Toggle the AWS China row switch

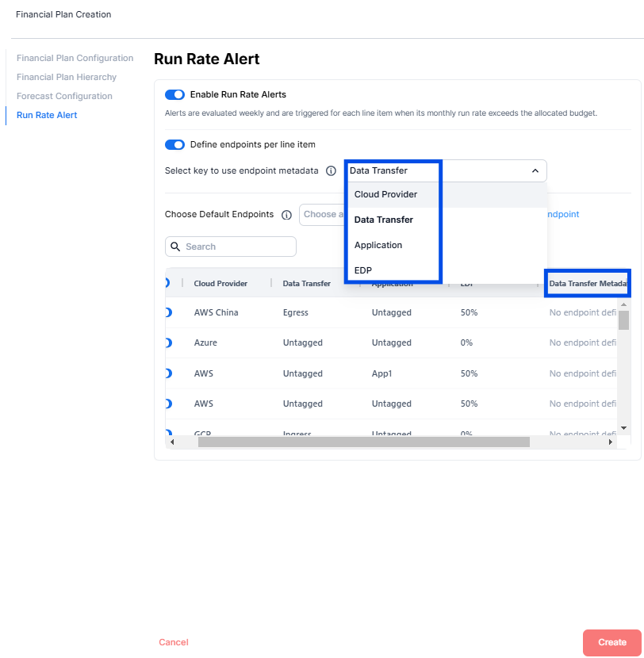click(x=168, y=313)
